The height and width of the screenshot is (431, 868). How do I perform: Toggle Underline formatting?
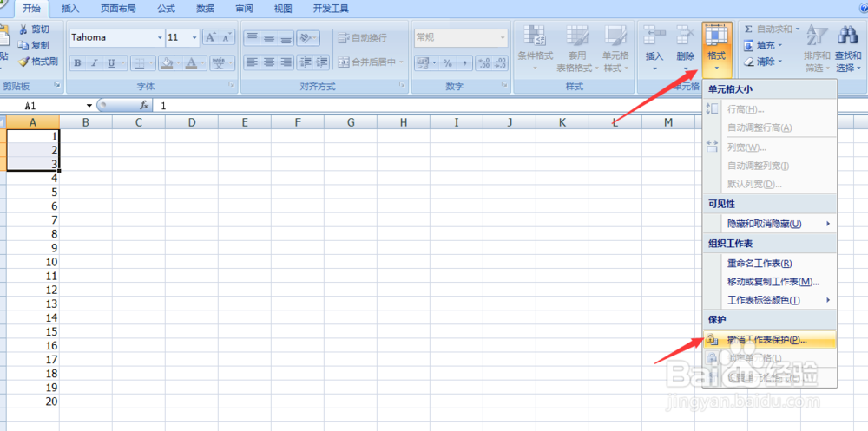click(111, 63)
